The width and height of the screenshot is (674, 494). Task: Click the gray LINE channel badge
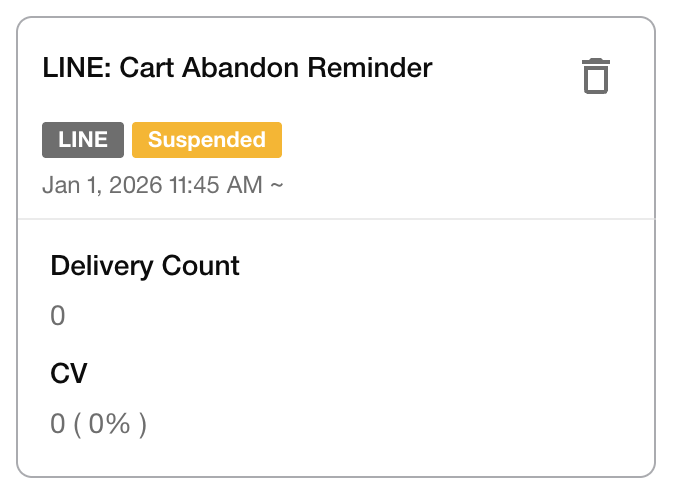coord(83,140)
